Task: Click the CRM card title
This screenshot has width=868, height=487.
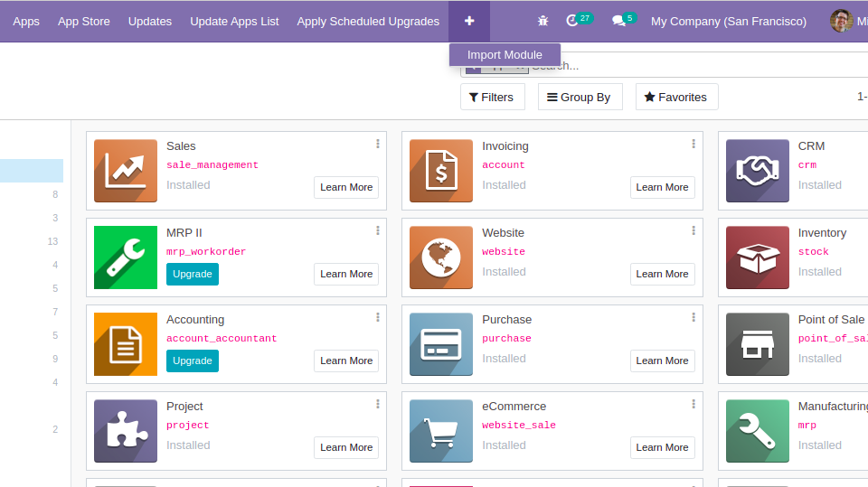Action: point(811,146)
